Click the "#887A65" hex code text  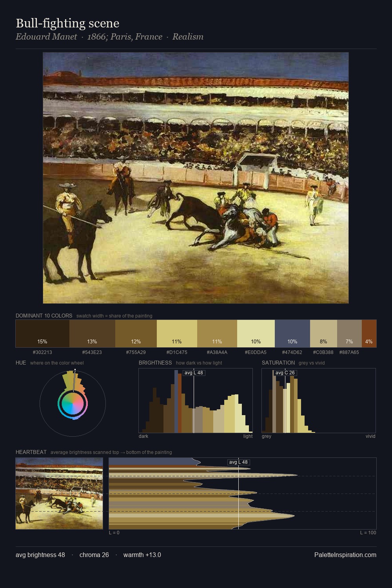click(349, 352)
